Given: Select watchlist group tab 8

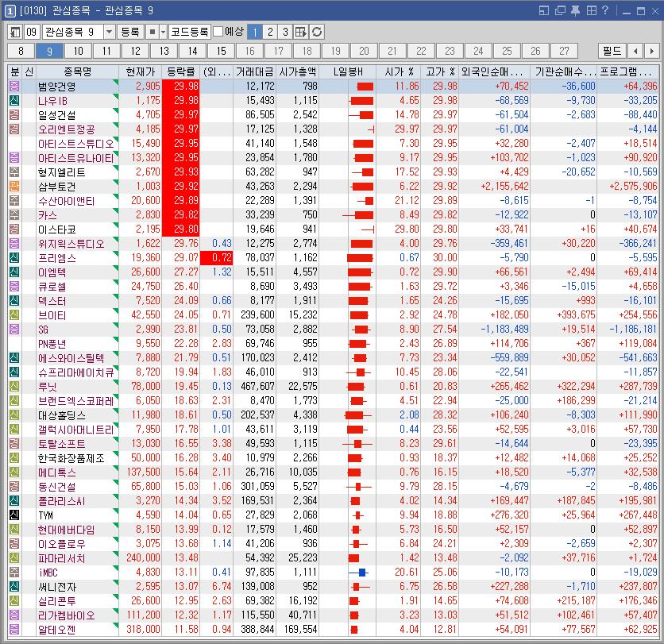Looking at the screenshot, I should pos(21,52).
